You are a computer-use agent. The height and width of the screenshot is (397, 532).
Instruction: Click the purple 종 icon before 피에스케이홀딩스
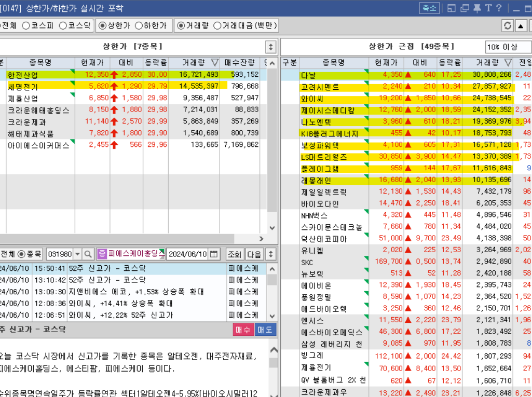[x=102, y=254]
